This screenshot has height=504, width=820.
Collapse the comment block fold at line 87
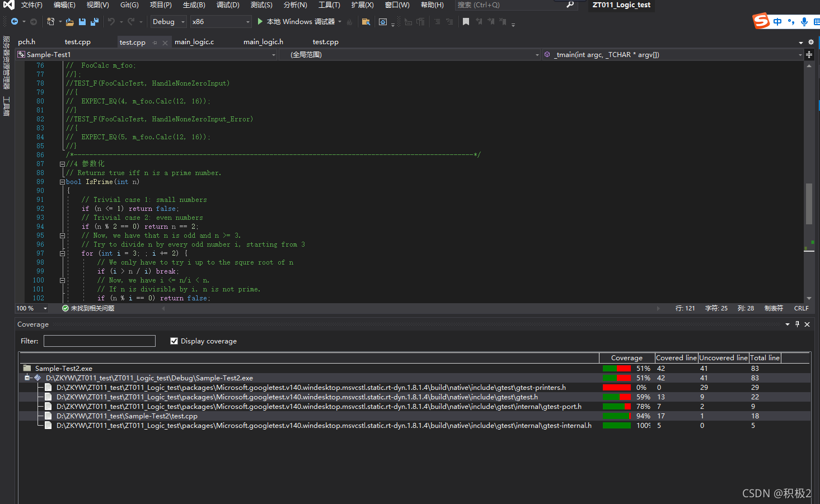click(x=62, y=164)
